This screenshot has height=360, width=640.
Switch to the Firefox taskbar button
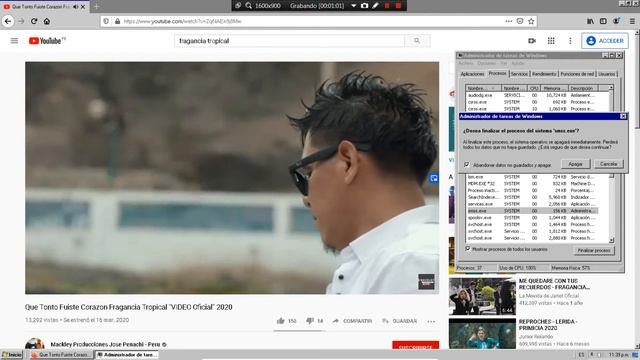[61, 355]
